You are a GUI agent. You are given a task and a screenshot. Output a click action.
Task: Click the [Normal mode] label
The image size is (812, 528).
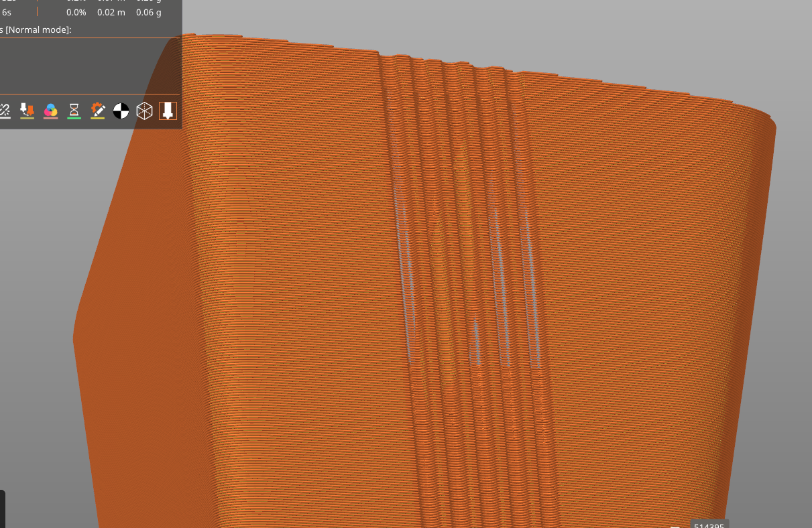(x=38, y=29)
